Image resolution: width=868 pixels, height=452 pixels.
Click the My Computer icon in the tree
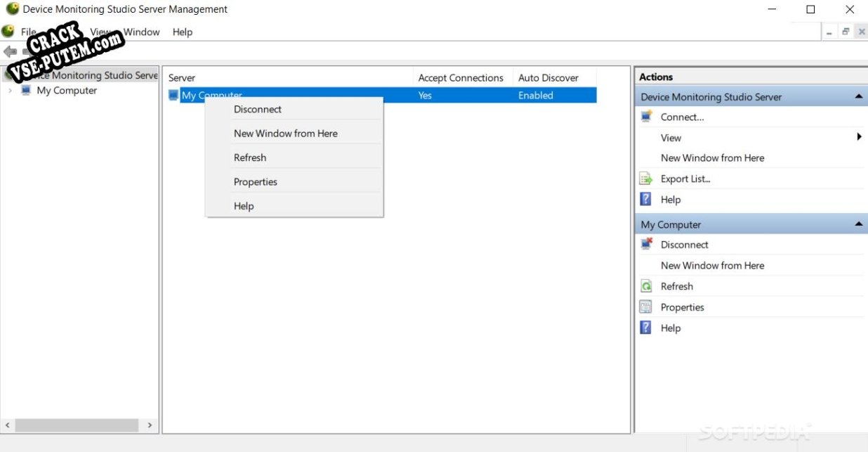point(27,91)
